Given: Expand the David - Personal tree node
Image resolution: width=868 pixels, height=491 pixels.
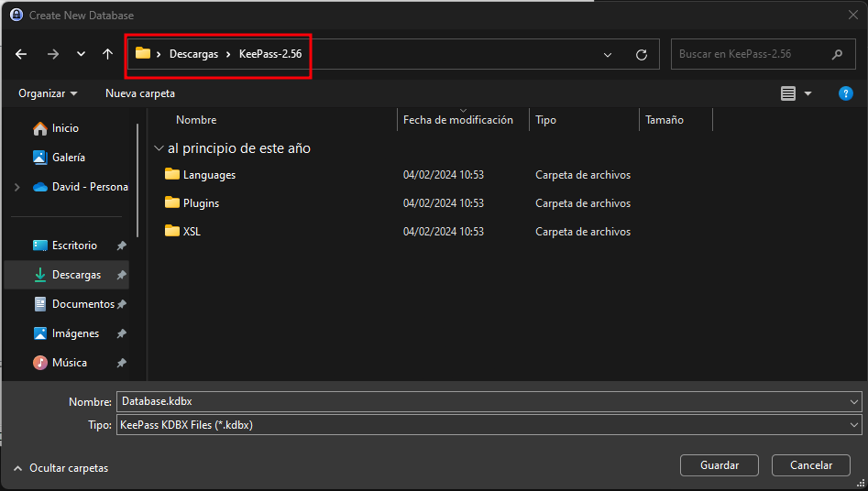Looking at the screenshot, I should pyautogui.click(x=17, y=187).
